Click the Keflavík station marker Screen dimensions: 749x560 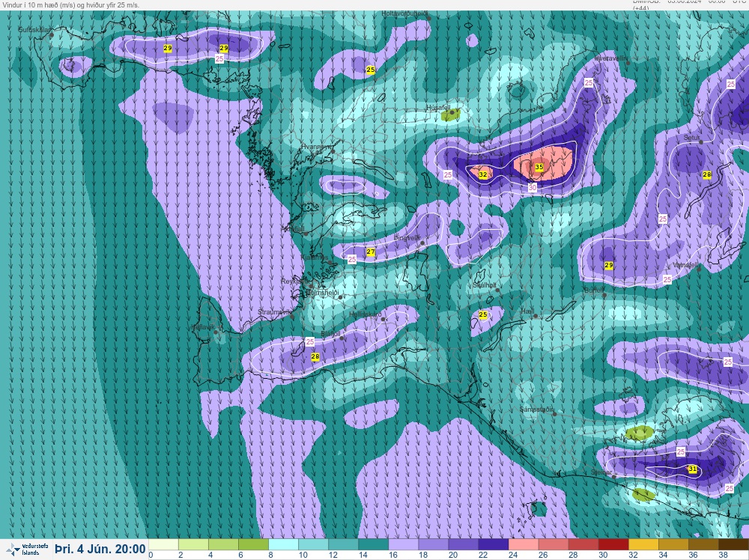click(216, 332)
